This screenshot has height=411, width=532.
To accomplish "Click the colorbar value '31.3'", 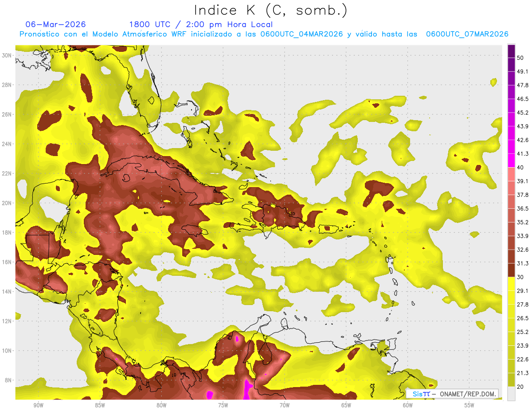I will 523,263.
